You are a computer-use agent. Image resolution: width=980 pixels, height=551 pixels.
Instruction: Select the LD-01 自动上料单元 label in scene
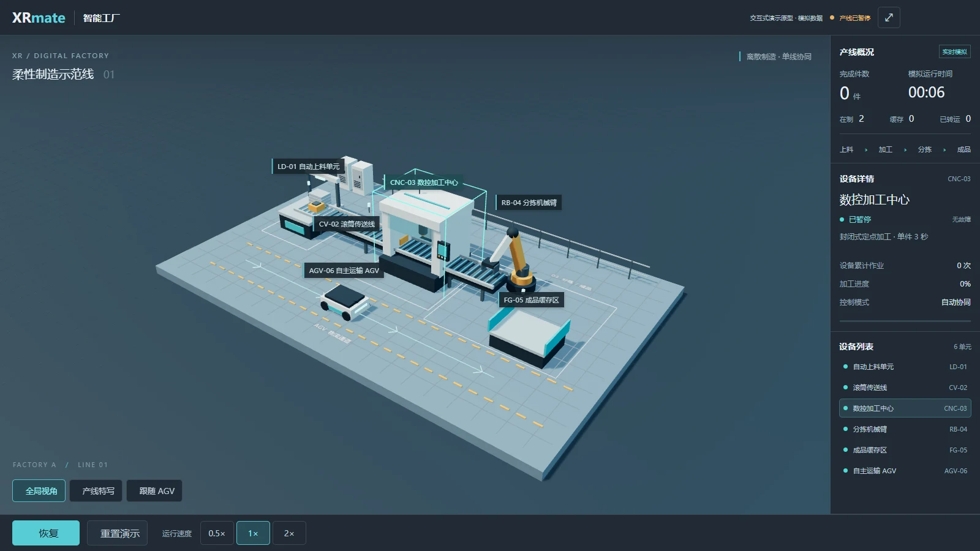tap(308, 167)
